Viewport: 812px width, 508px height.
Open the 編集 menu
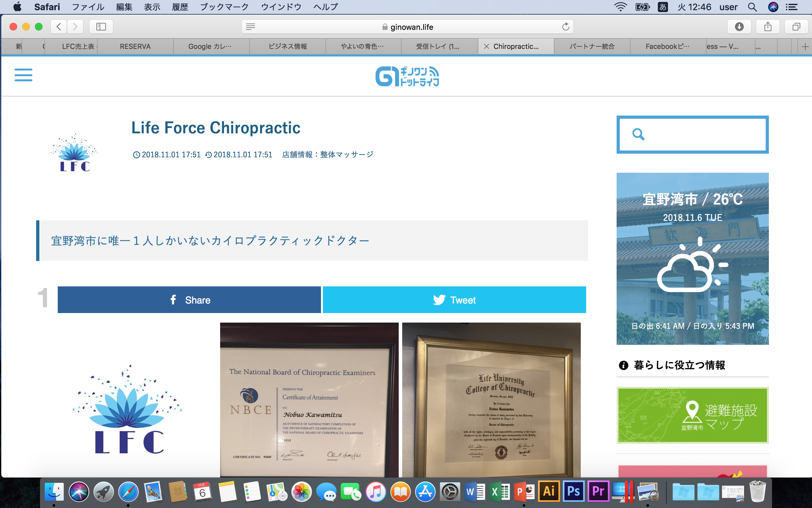pyautogui.click(x=124, y=7)
